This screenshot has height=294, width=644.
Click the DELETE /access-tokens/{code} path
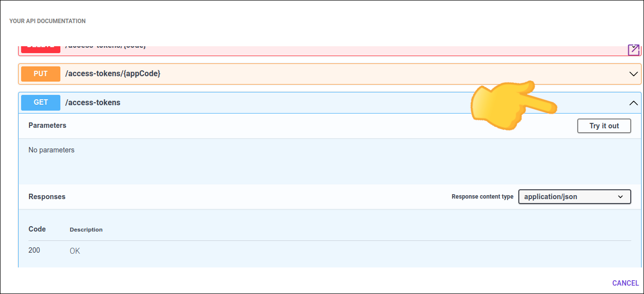tap(106, 48)
